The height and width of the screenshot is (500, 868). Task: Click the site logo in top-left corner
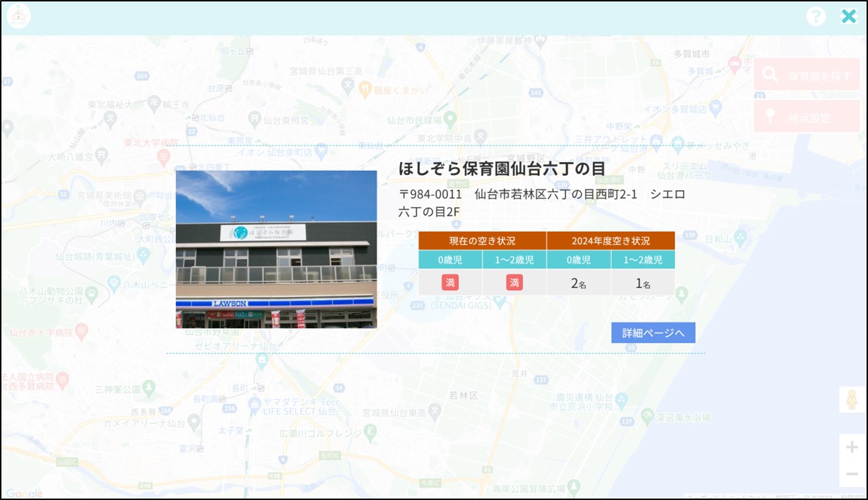click(19, 16)
